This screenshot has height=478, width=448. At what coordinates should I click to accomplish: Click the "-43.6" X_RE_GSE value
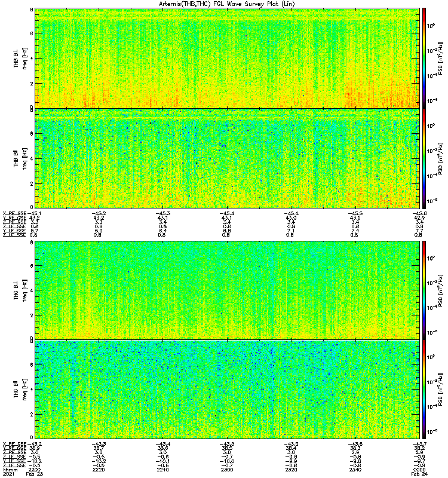coord(355,444)
